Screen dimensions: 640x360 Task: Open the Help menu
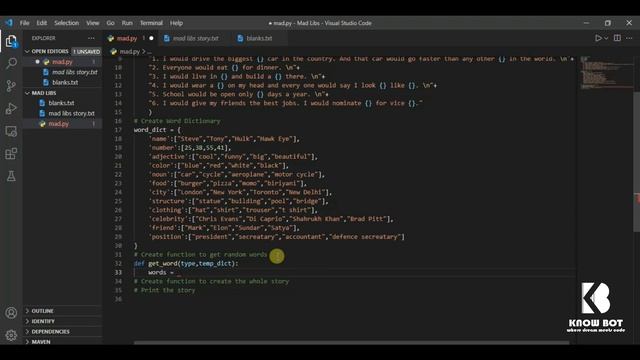pos(176,23)
